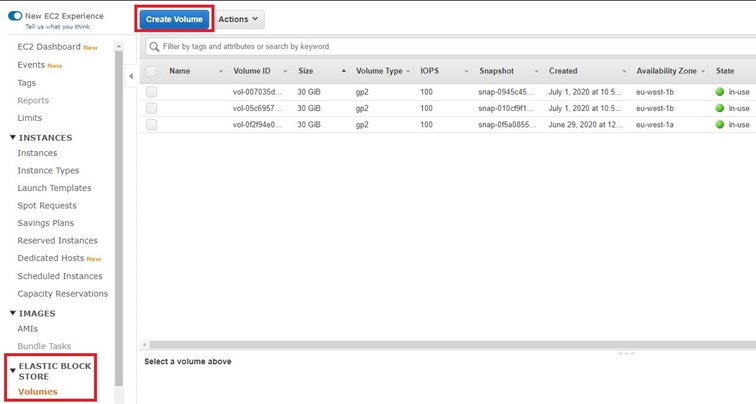Open the Volume ID column dropdown arrow
Viewport: 756px width, 404px height.
click(285, 71)
